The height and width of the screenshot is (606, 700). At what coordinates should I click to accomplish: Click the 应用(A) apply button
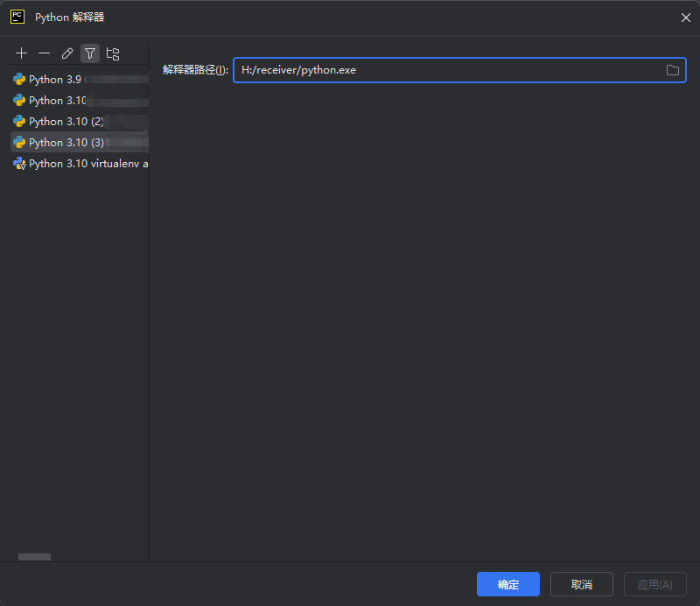654,584
